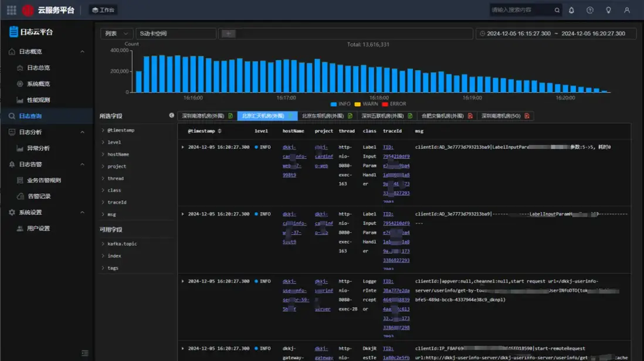
Task: Click the search magnifier icon in header
Action: tap(557, 11)
